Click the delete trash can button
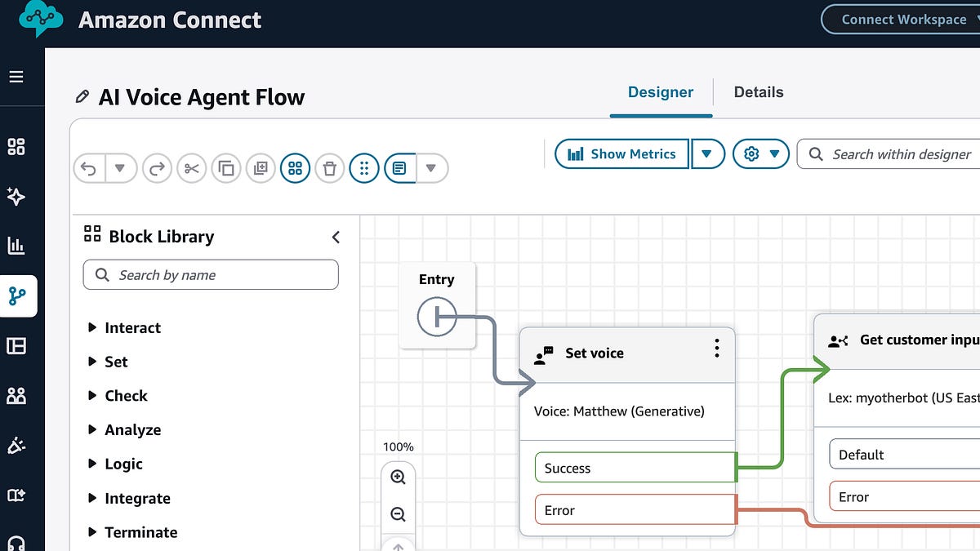Screen dimensions: 980x551 pos(329,169)
